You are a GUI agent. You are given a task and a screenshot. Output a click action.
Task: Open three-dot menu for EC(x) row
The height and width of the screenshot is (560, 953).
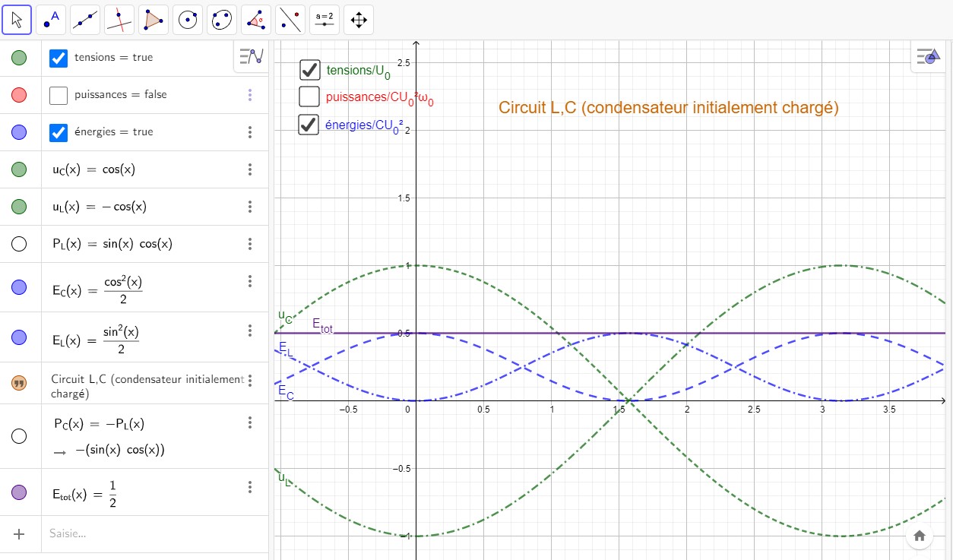250,281
